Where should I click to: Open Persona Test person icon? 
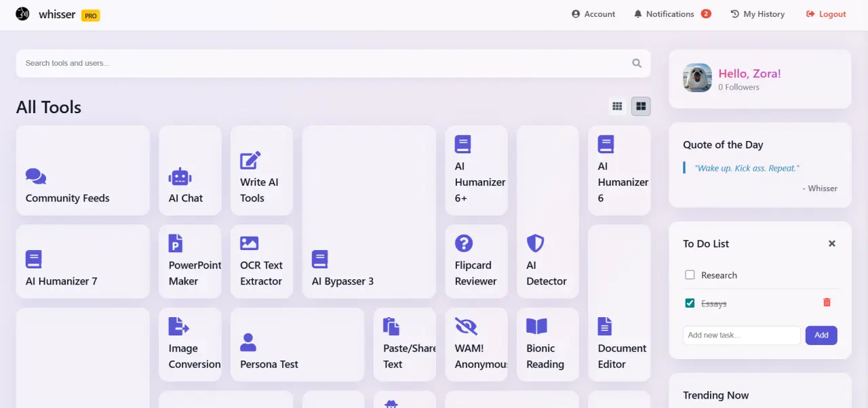248,342
